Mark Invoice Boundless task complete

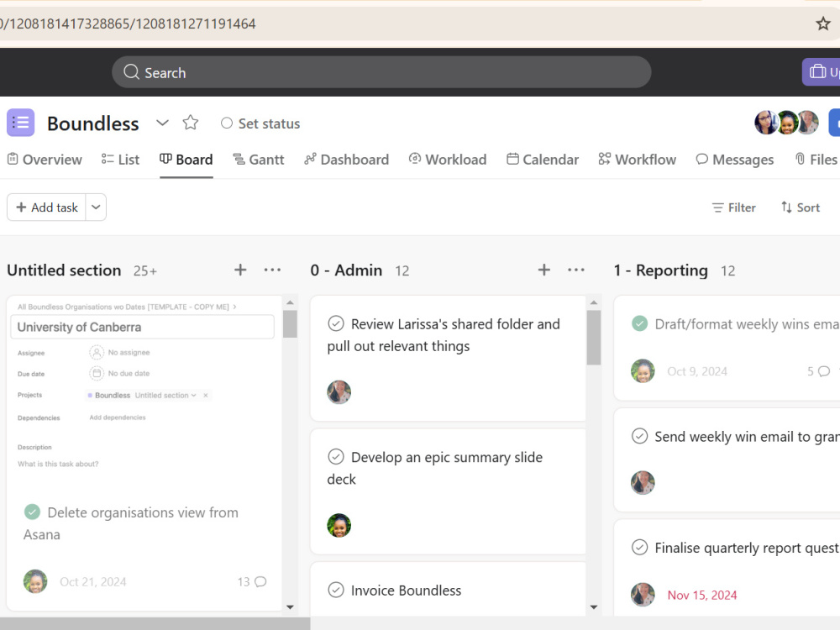click(336, 590)
